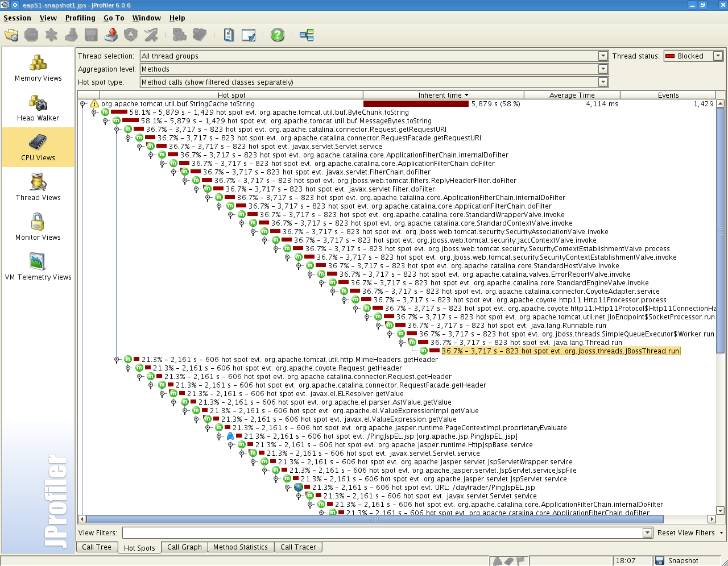Open session settings clipboard icon
The width and height of the screenshot is (728, 566).
pos(229,35)
